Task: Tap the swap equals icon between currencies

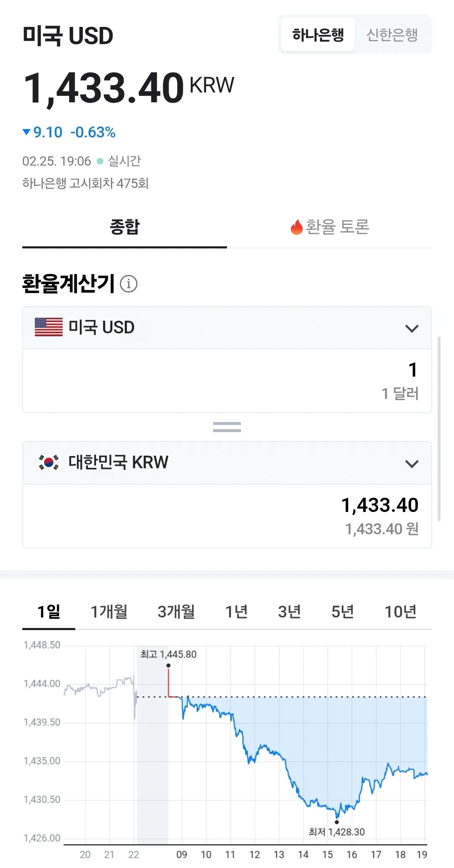Action: [227, 427]
